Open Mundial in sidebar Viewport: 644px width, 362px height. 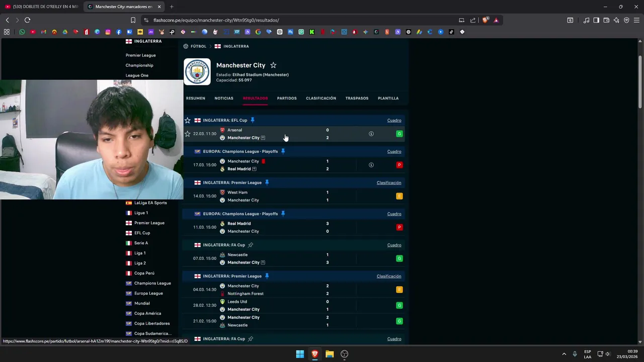(x=142, y=303)
